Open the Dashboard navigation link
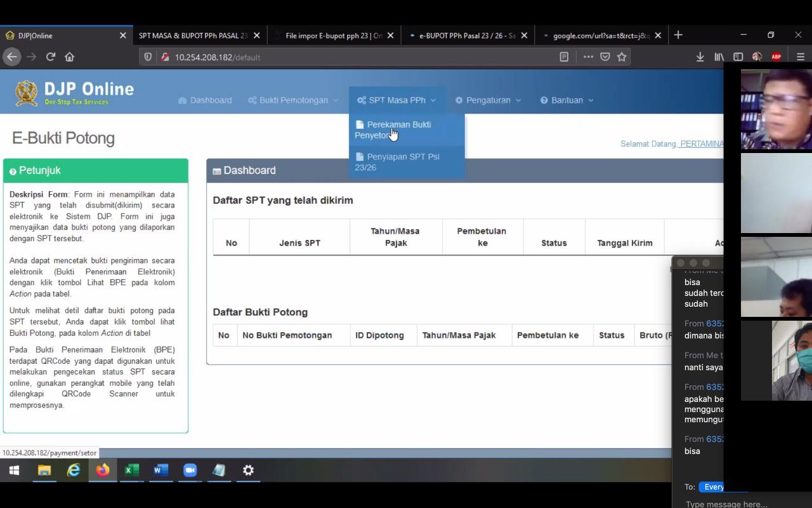 click(205, 100)
